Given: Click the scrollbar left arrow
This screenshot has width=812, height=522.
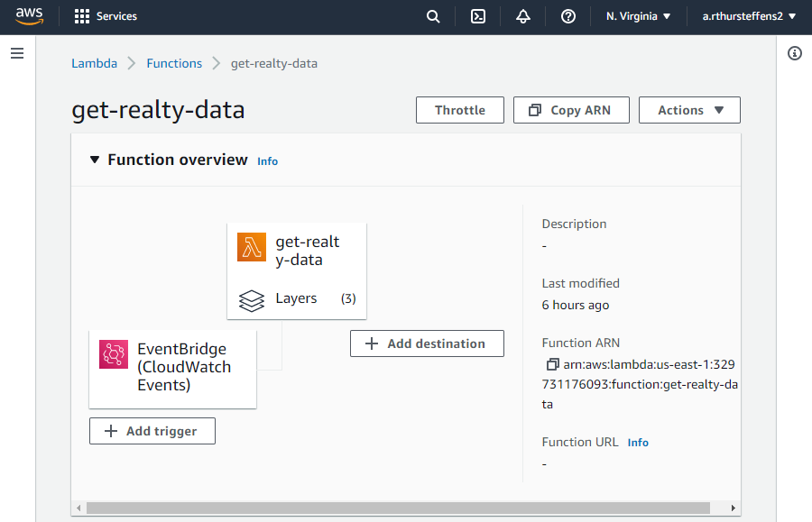Looking at the screenshot, I should (78, 508).
